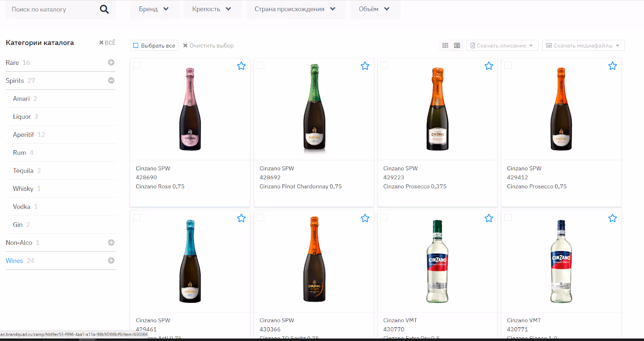Open the Spirits category
The width and height of the screenshot is (644, 341).
15,81
